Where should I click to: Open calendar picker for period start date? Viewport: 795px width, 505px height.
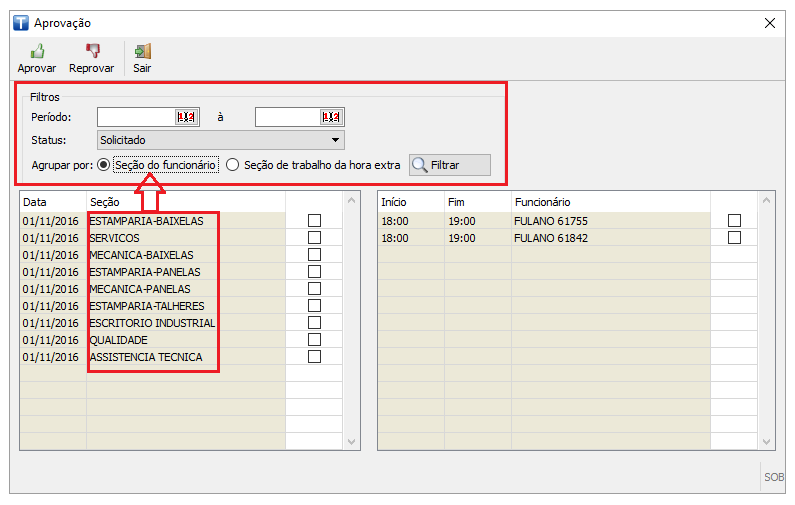click(186, 117)
